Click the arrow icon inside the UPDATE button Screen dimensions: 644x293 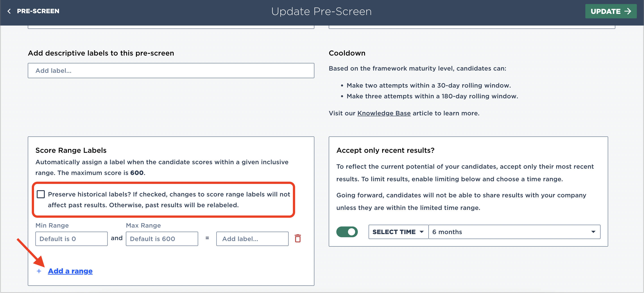pyautogui.click(x=628, y=11)
